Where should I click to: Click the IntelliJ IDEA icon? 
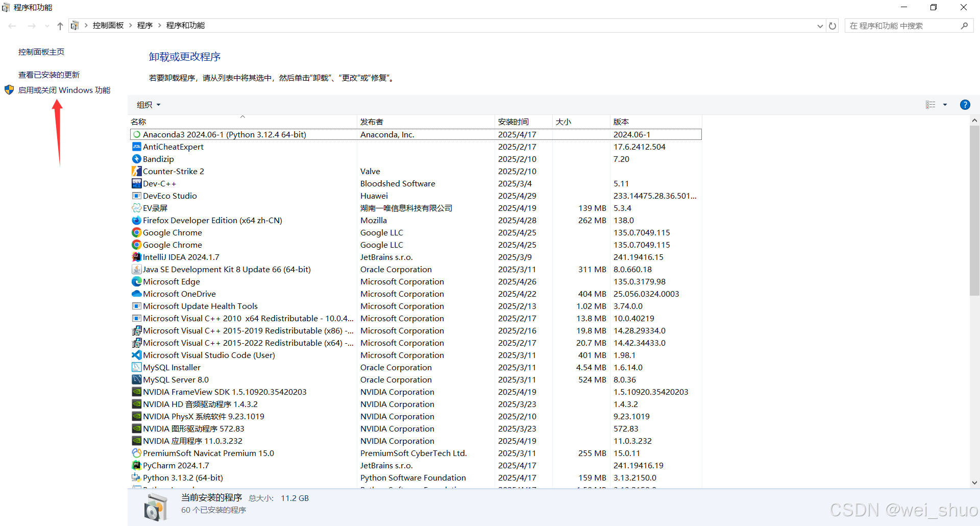137,257
